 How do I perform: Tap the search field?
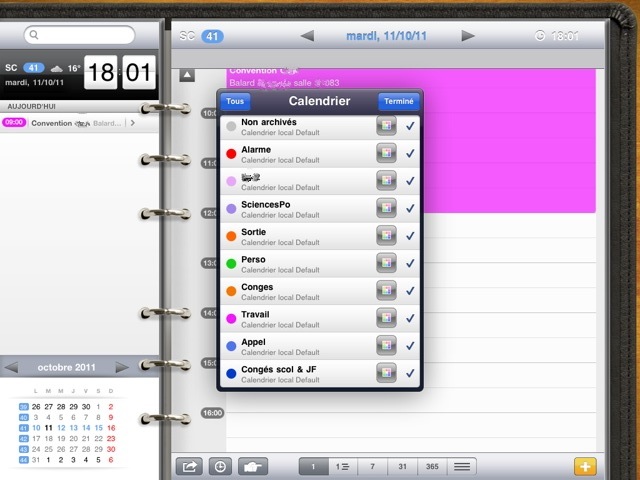click(80, 35)
